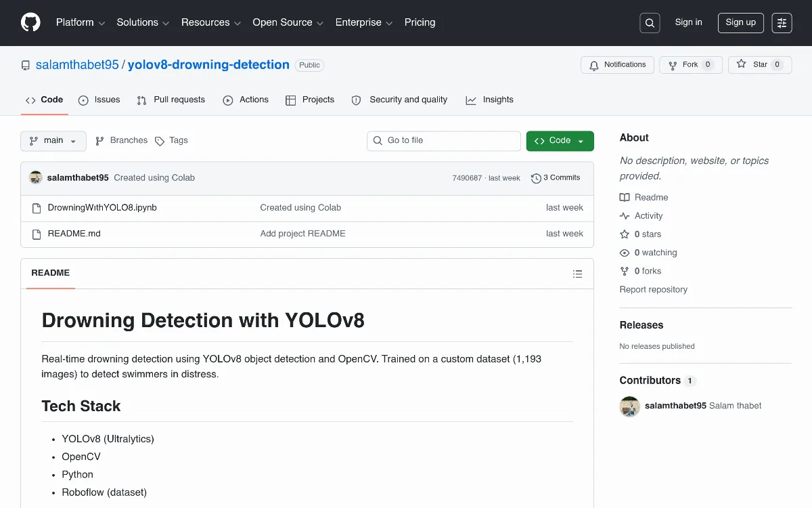
Task: View Tags list
Action: [x=172, y=141]
